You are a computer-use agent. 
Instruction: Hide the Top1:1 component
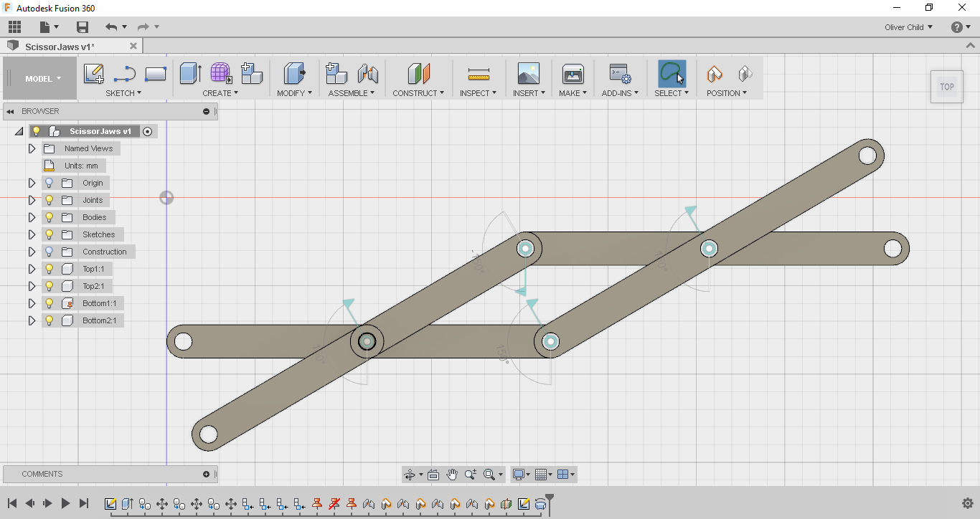(x=50, y=269)
